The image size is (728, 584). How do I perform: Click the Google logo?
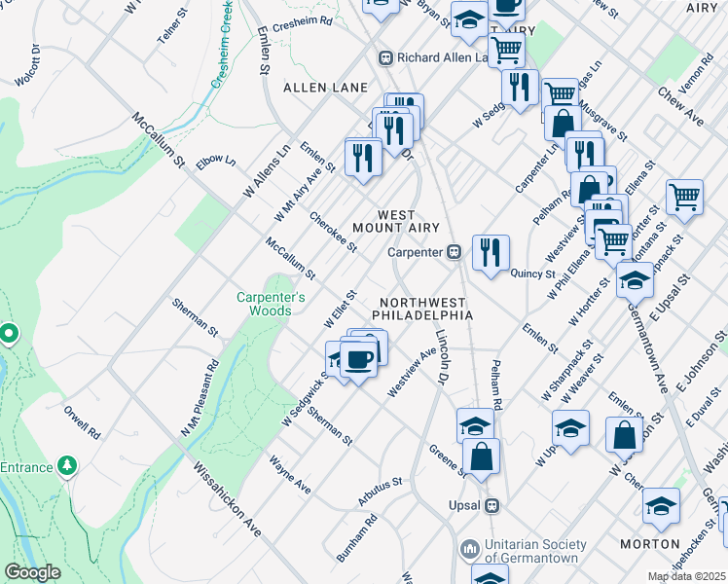[x=32, y=572]
